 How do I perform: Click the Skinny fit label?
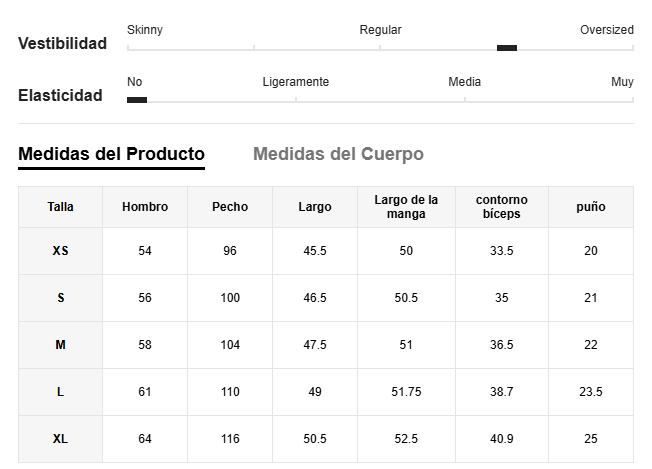[145, 30]
